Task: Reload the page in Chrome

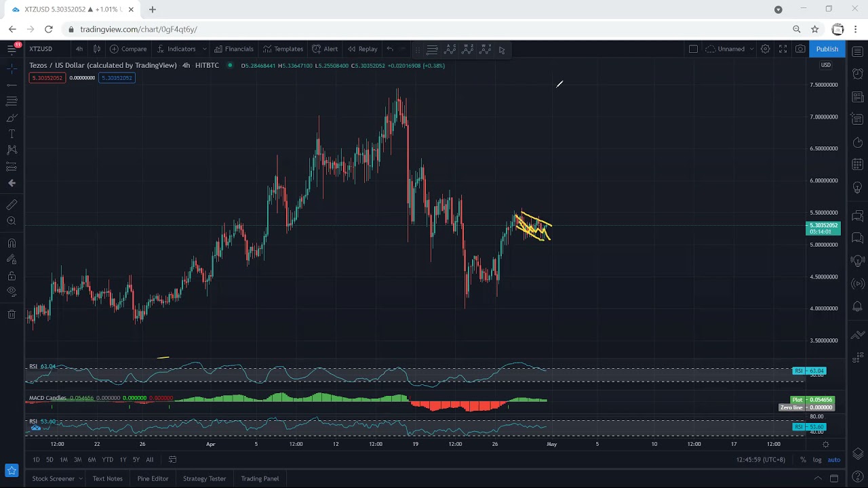Action: pos(49,29)
